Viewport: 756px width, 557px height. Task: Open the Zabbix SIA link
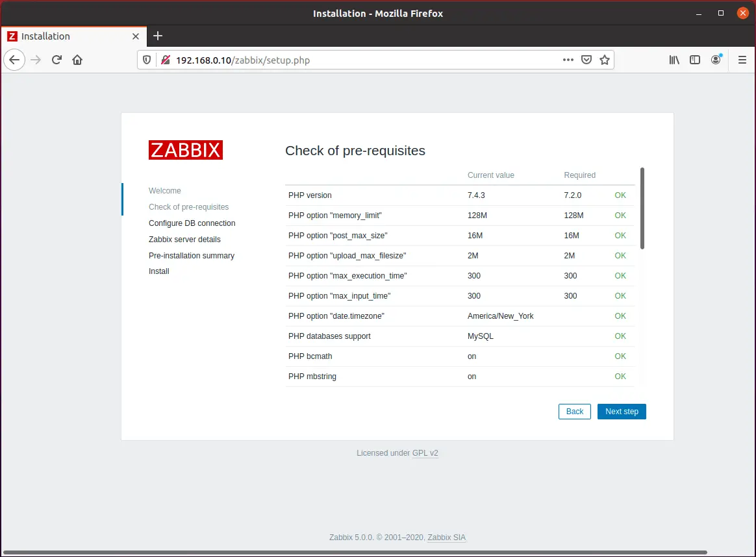pos(447,538)
